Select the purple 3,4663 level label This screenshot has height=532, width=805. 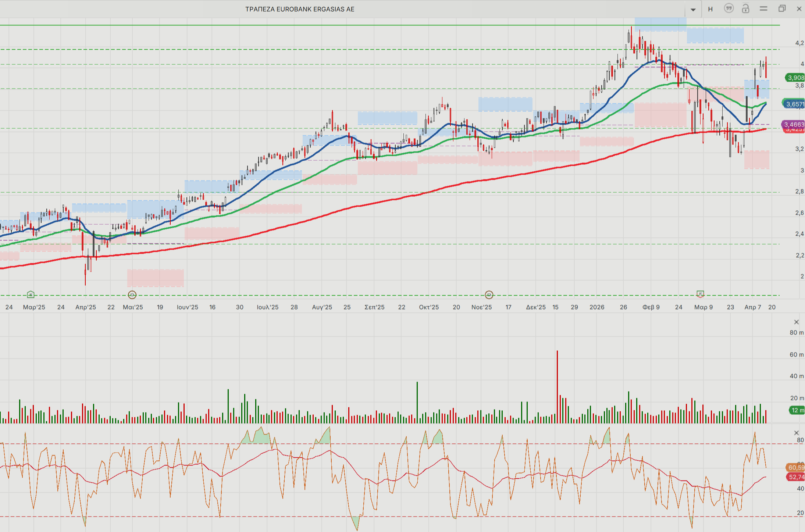tap(794, 125)
